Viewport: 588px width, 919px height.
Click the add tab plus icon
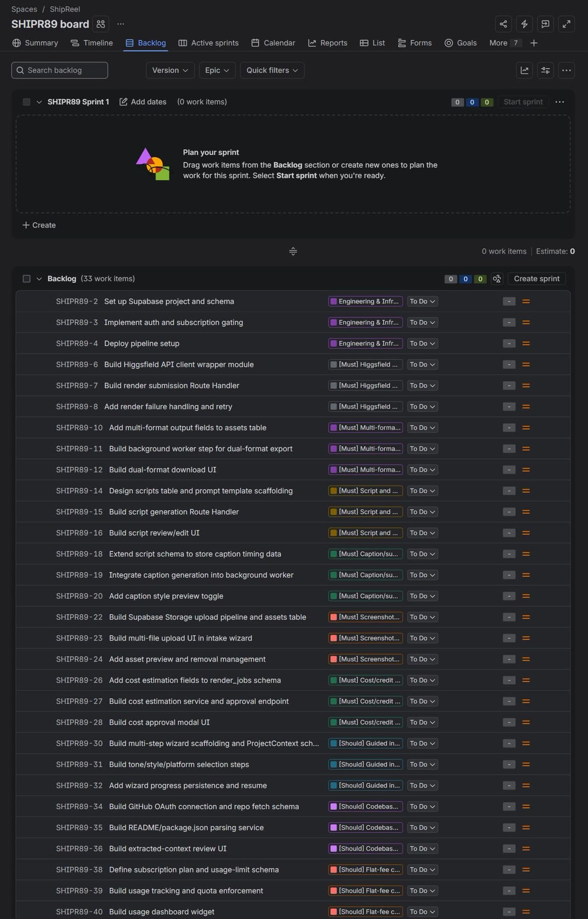[x=534, y=43]
